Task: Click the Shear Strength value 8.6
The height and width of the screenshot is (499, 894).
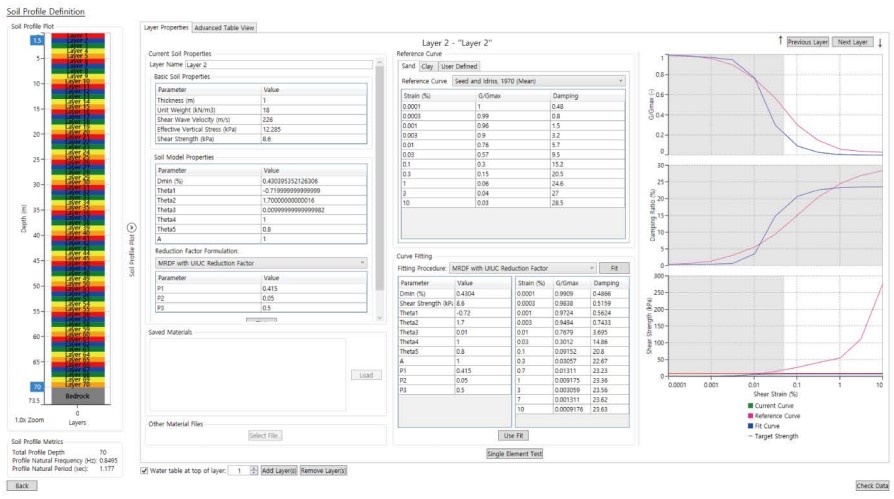Action: coord(314,139)
